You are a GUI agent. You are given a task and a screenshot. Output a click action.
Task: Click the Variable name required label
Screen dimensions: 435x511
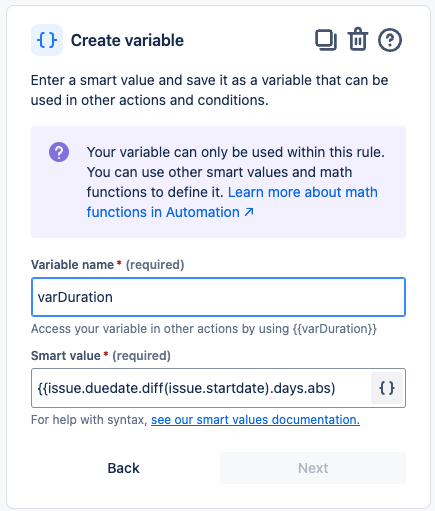pos(107,265)
